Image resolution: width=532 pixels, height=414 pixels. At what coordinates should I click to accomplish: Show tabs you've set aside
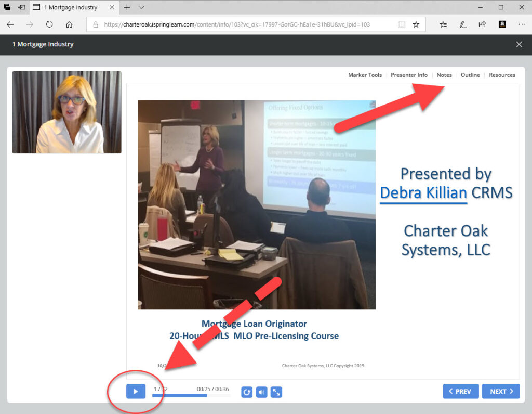tap(7, 7)
